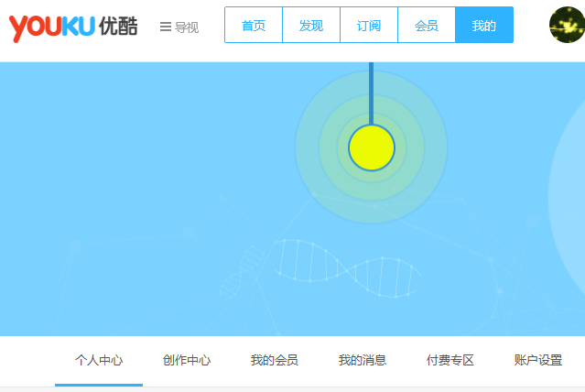The width and height of the screenshot is (585, 392).
Task: Open the 发现 tab
Action: 311,25
